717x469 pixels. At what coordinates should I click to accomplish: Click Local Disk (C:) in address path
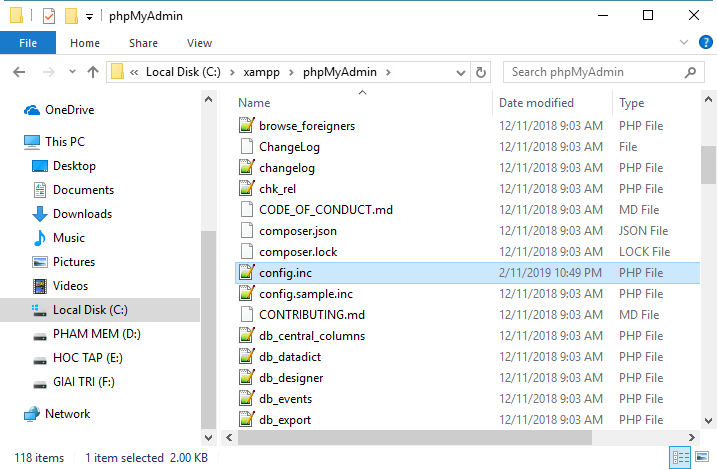(183, 72)
